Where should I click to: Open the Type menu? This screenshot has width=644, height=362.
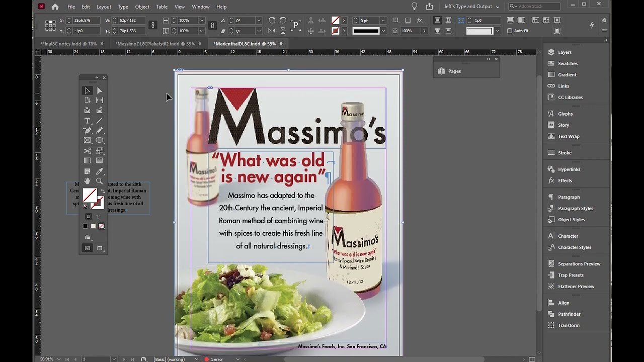point(123,7)
